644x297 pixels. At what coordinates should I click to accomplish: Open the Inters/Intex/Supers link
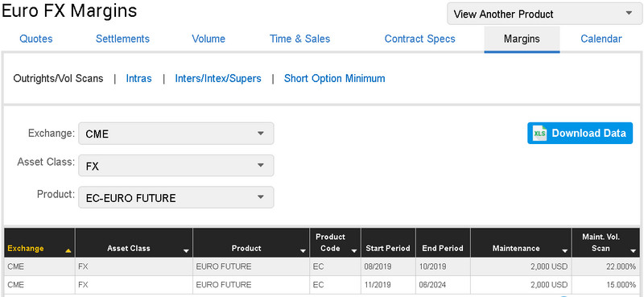pyautogui.click(x=218, y=78)
